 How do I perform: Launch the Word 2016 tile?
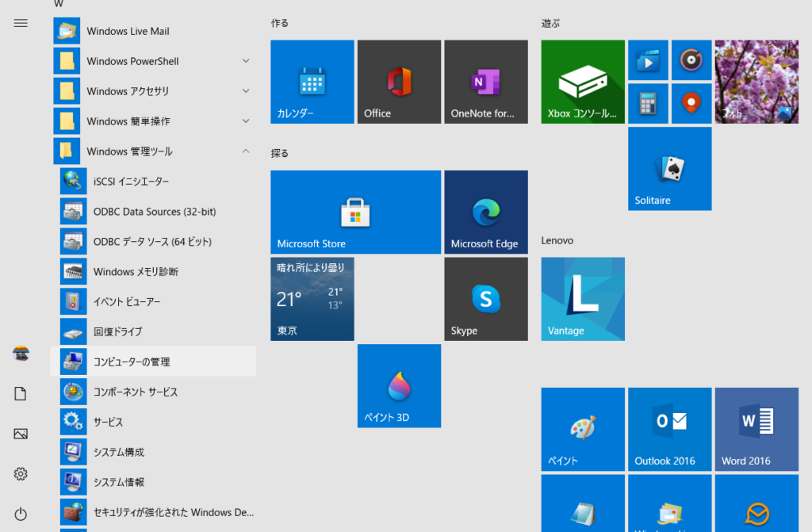pyautogui.click(x=756, y=429)
